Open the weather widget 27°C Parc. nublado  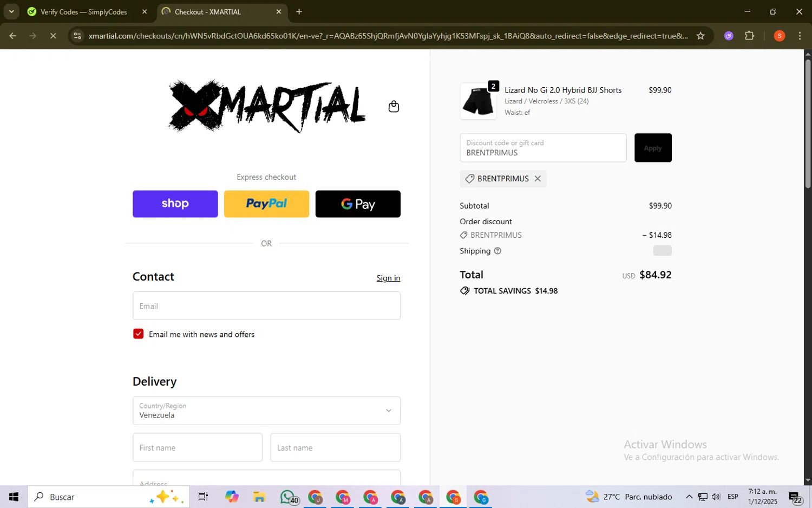tap(628, 497)
